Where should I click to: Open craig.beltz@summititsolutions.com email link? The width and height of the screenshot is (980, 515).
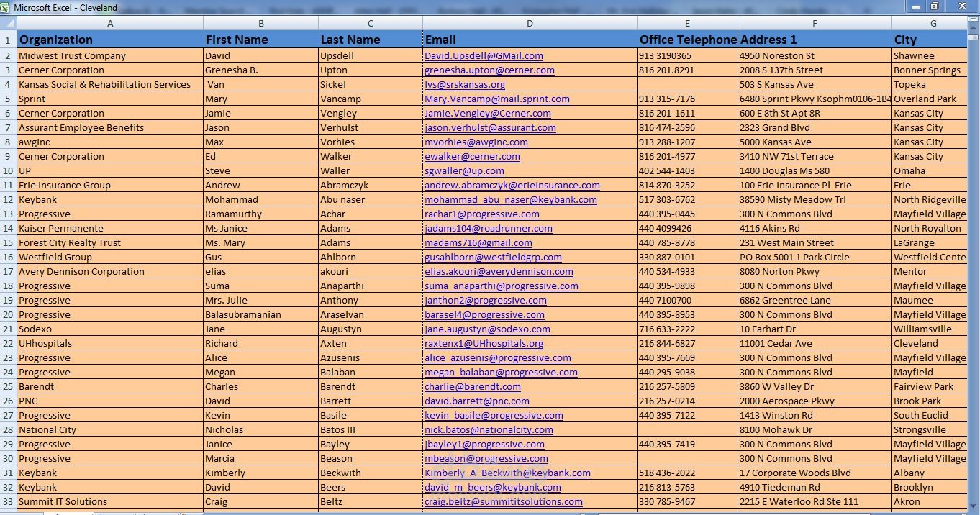(504, 501)
